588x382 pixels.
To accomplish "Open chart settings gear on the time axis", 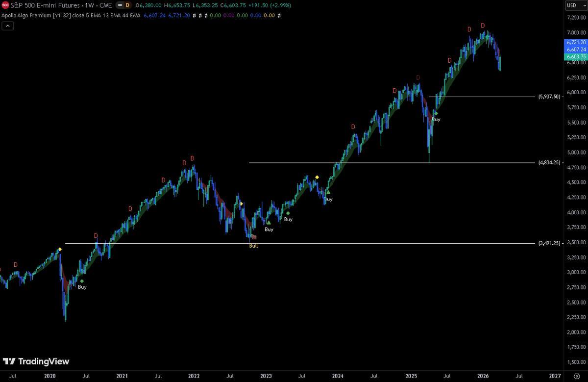I will coord(576,376).
